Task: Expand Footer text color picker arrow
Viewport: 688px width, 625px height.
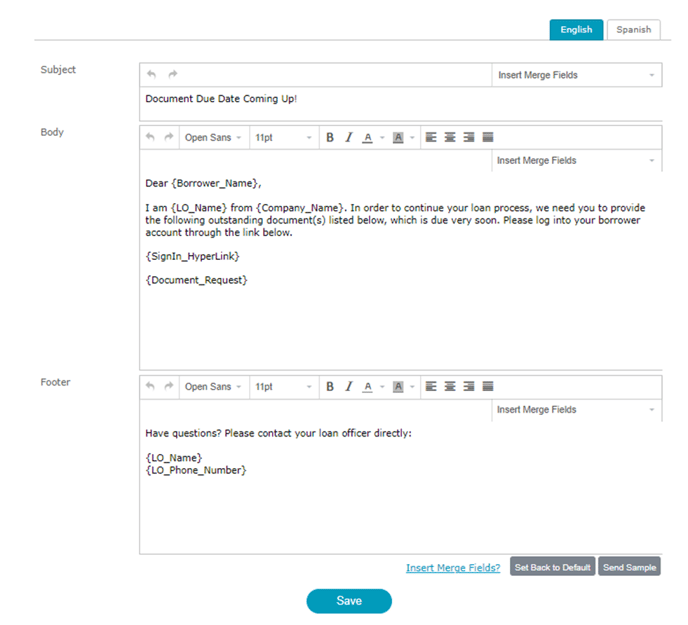Action: click(382, 387)
